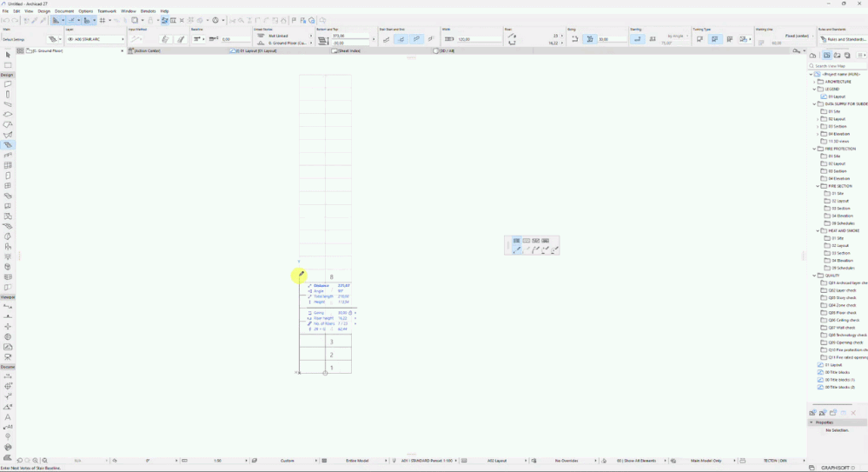Click the Tab overview icon left of Ground Floor tab

pos(20,50)
